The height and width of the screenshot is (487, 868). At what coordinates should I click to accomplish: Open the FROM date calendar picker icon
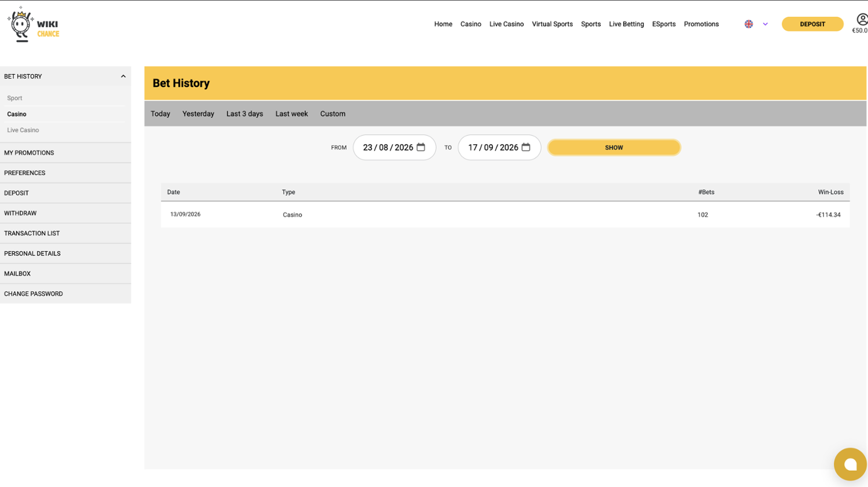click(421, 147)
